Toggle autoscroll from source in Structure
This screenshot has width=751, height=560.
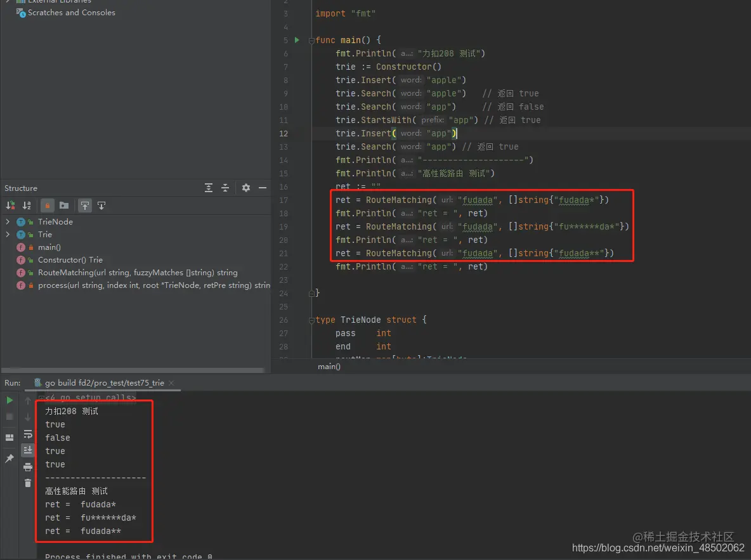click(101, 205)
